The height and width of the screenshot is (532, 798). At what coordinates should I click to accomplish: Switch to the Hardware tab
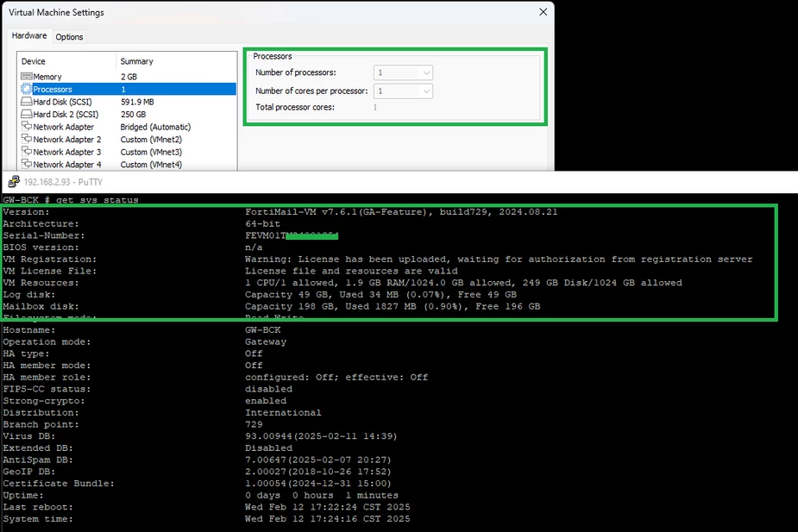(x=29, y=35)
